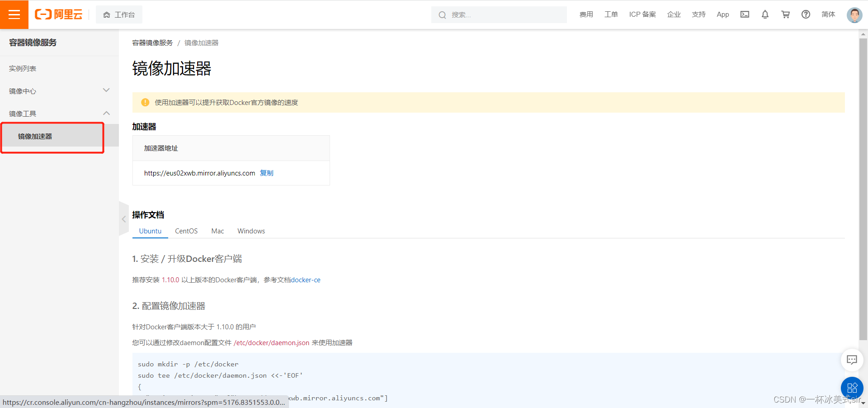This screenshot has width=868, height=408.
Task: Click the sudo mkdir command line
Action: (188, 364)
